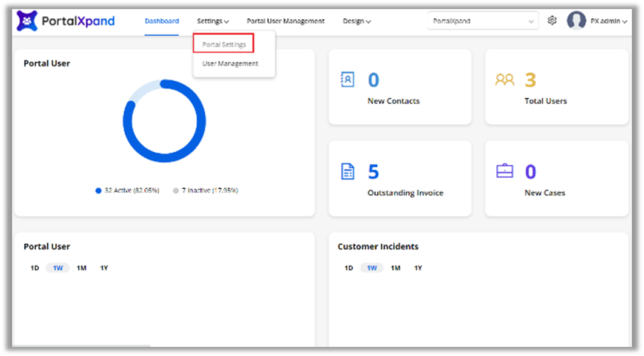Click the New Cases briefcase icon
Image resolution: width=644 pixels, height=356 pixels.
504,172
